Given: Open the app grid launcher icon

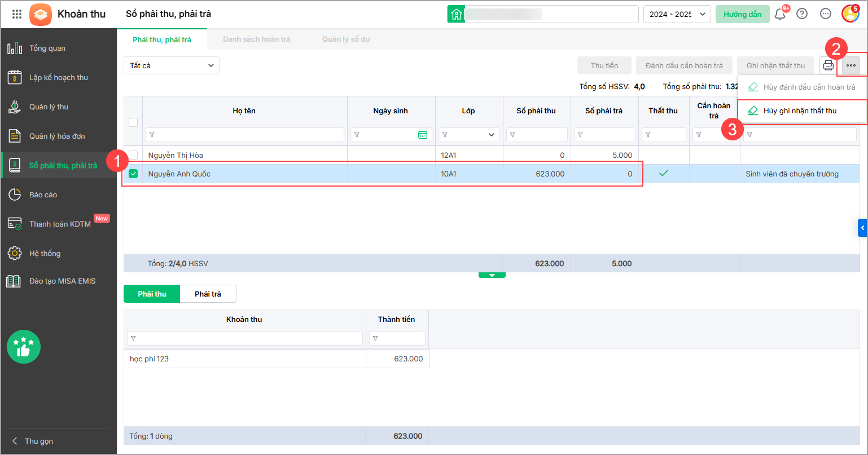Looking at the screenshot, I should (x=17, y=14).
